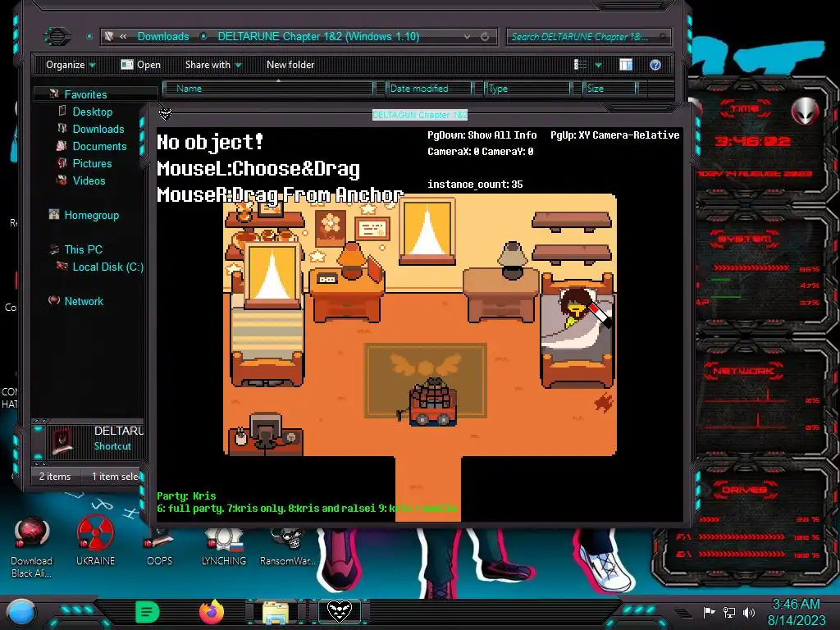Expand the view options dropdown arrow

pos(598,66)
